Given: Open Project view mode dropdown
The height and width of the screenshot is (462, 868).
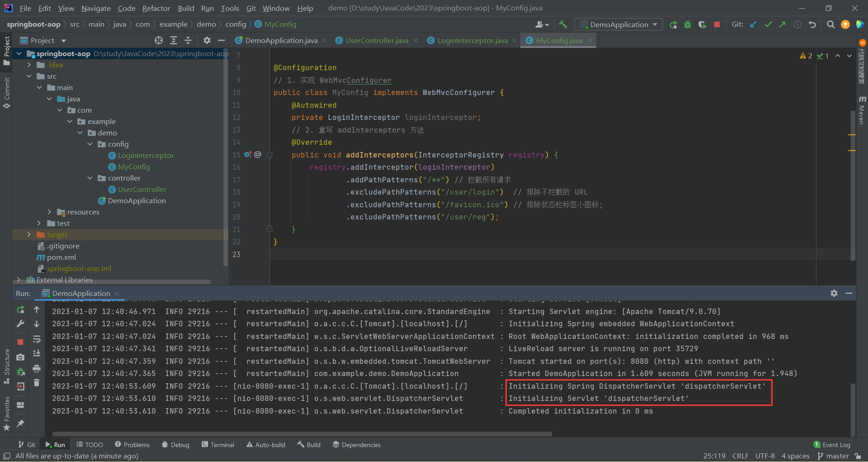Looking at the screenshot, I should [x=64, y=40].
